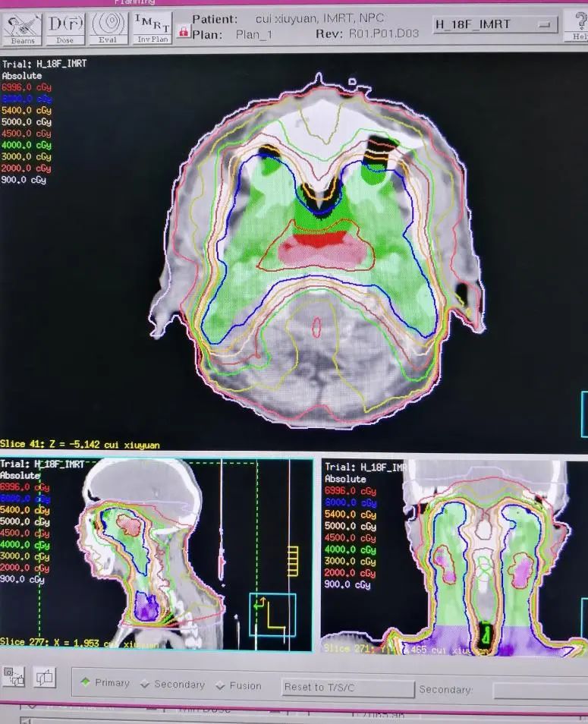The image size is (588, 724).
Task: Open the Dose panel icon
Action: [65, 28]
